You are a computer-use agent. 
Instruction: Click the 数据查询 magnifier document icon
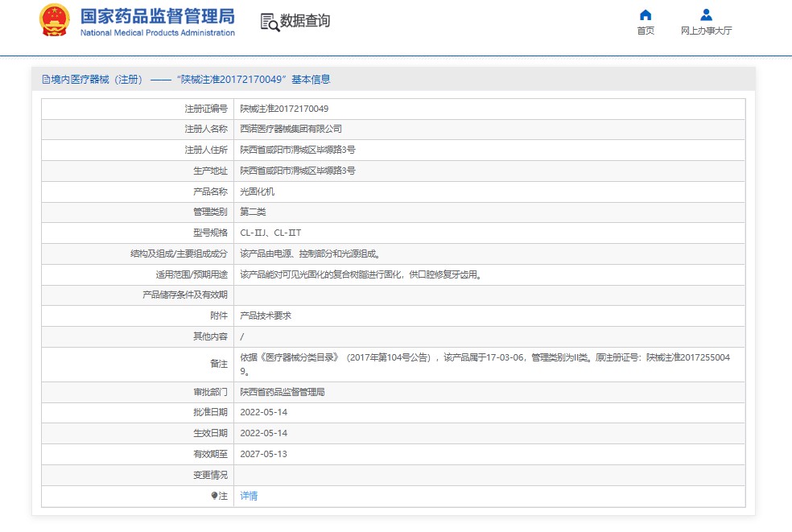click(x=269, y=22)
